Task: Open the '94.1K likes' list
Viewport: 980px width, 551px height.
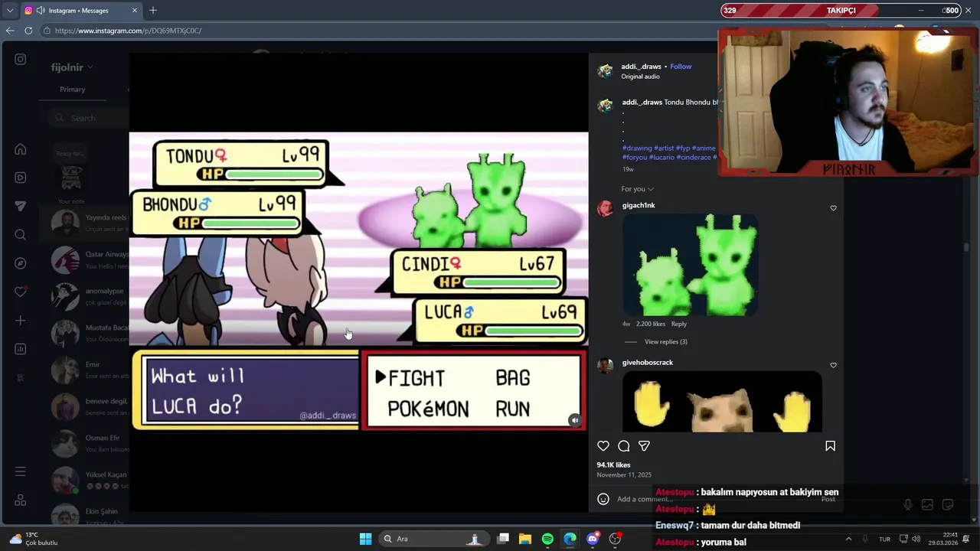Action: [613, 465]
